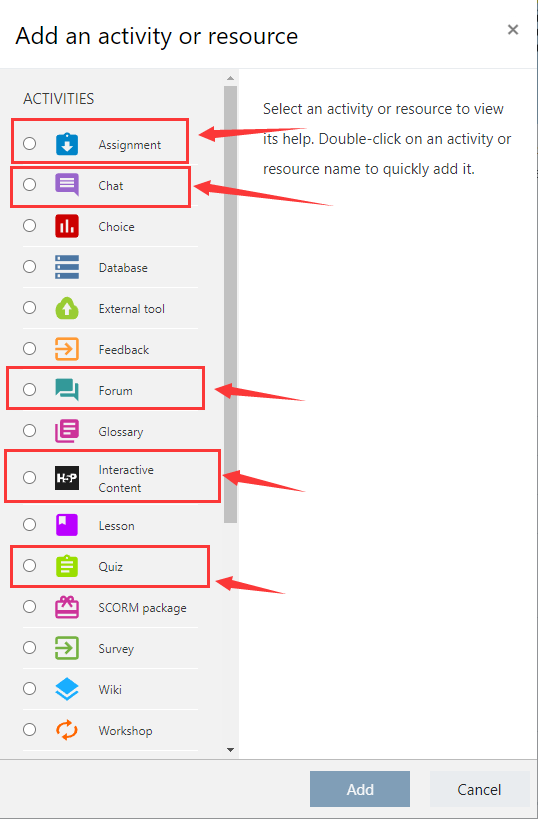Click the blue Wiki layers icon

(x=67, y=689)
